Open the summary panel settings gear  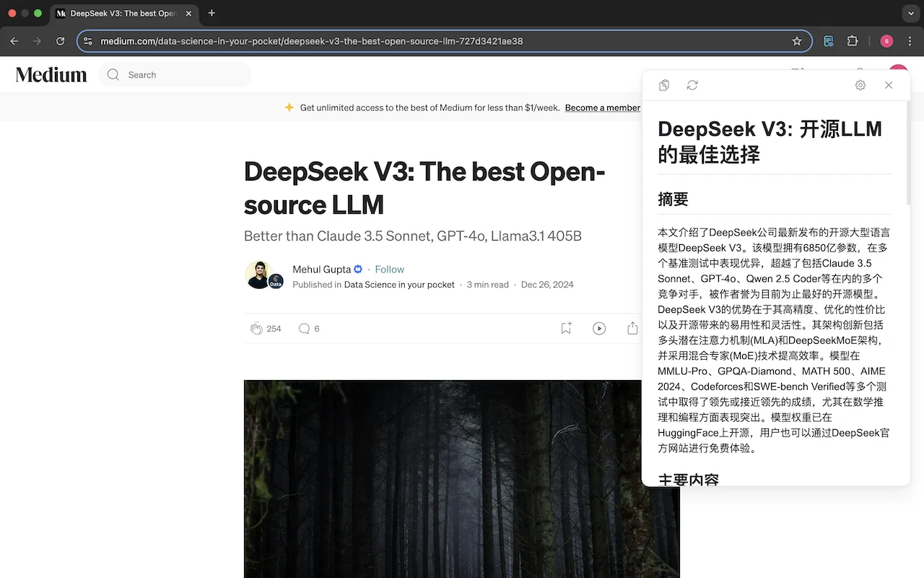point(860,85)
